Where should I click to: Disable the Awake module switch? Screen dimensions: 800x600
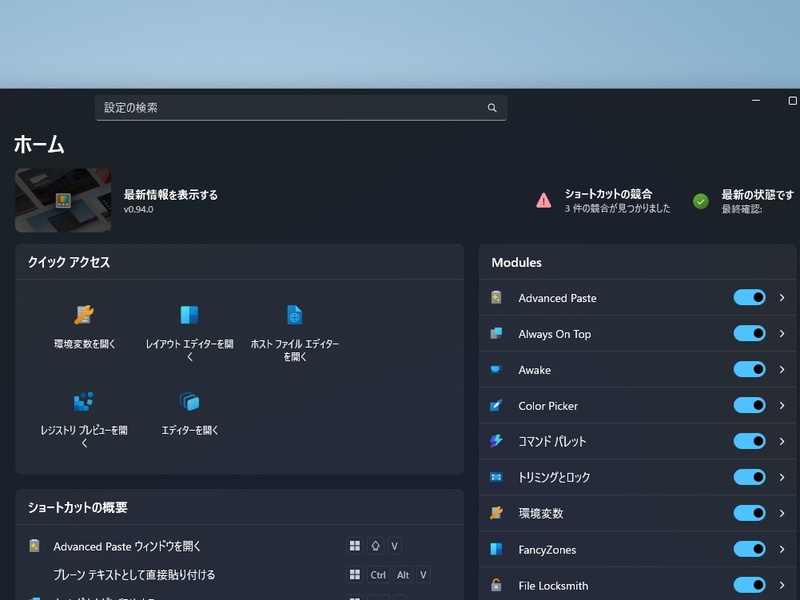click(x=749, y=369)
